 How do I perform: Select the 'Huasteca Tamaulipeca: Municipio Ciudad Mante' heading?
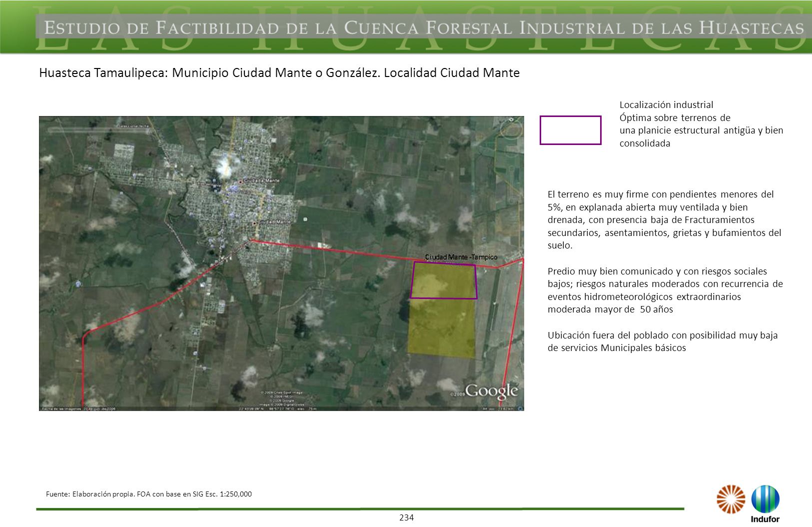point(279,73)
